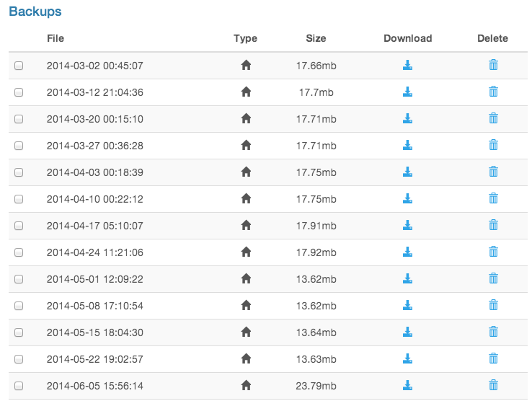Download the 2014-05-15 18:04:30 backup

coord(407,332)
